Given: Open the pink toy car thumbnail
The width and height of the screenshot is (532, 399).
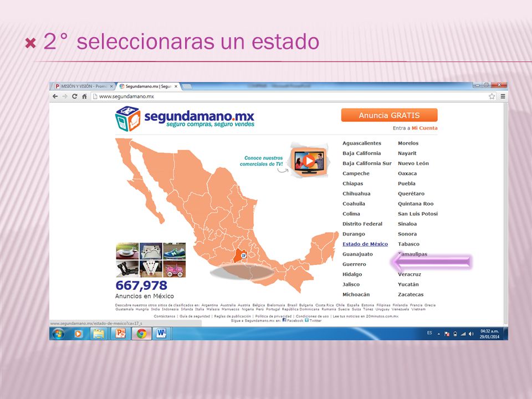Looking at the screenshot, I should pyautogui.click(x=175, y=269).
